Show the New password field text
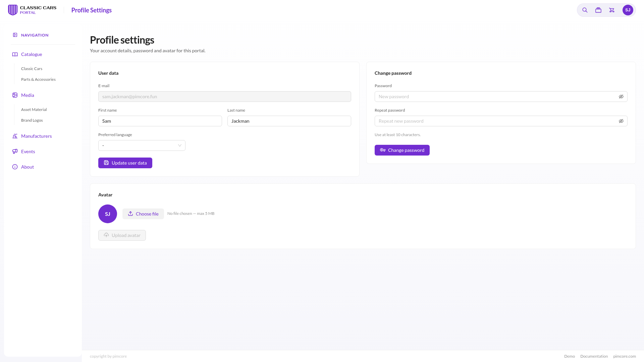Image resolution: width=644 pixels, height=362 pixels. [621, 97]
